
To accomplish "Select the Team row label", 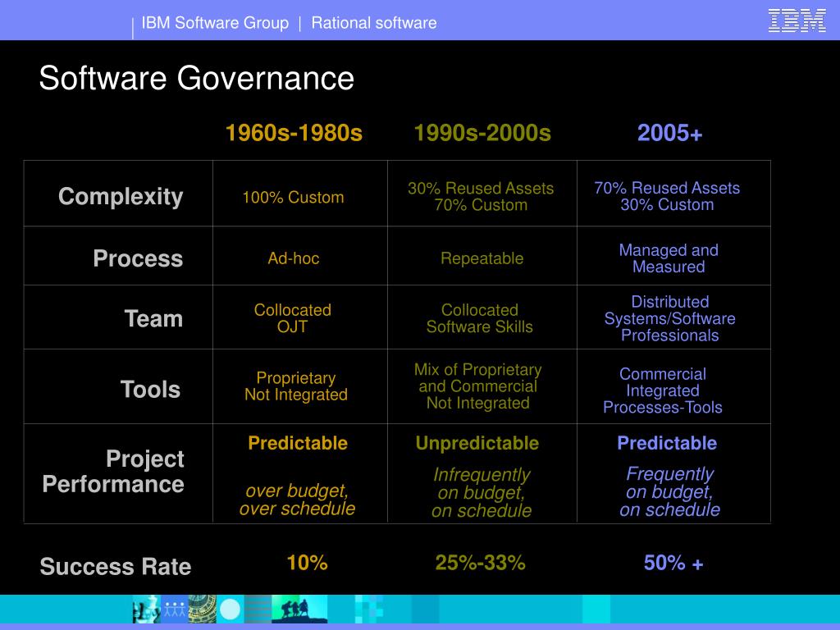I will [x=153, y=318].
